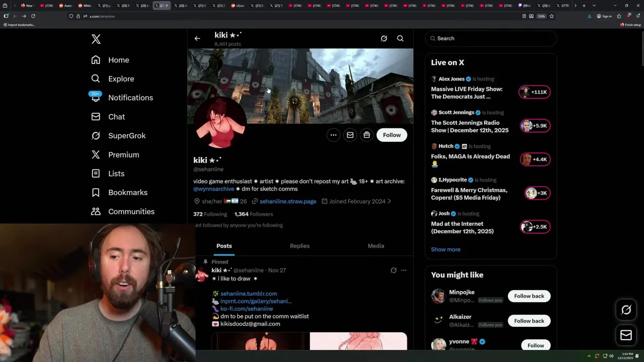Open Communities in the sidebar
The height and width of the screenshot is (362, 644).
pyautogui.click(x=123, y=212)
